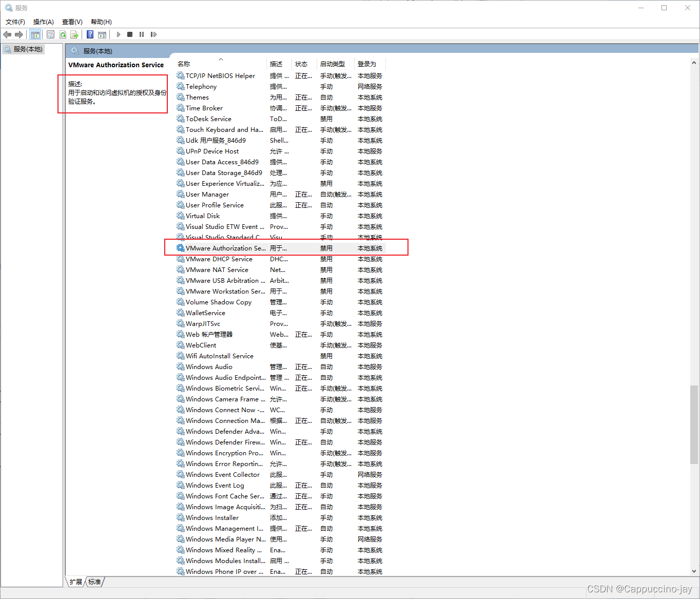Open the 文件(F) menu
Screen dimensions: 700x599
15,22
